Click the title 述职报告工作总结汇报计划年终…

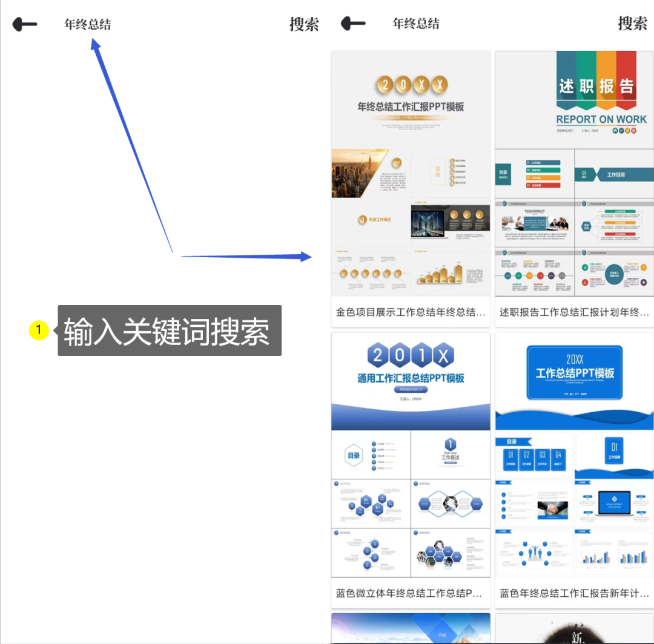pos(574,312)
